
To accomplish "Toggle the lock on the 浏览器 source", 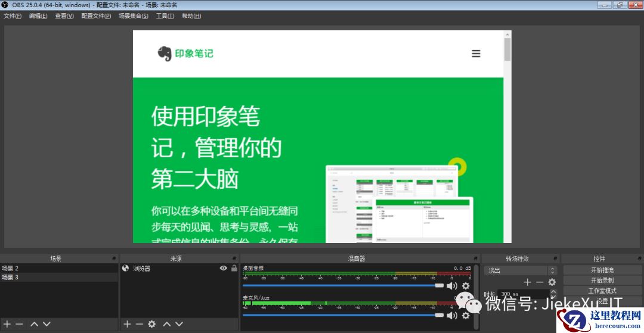I will tap(234, 268).
